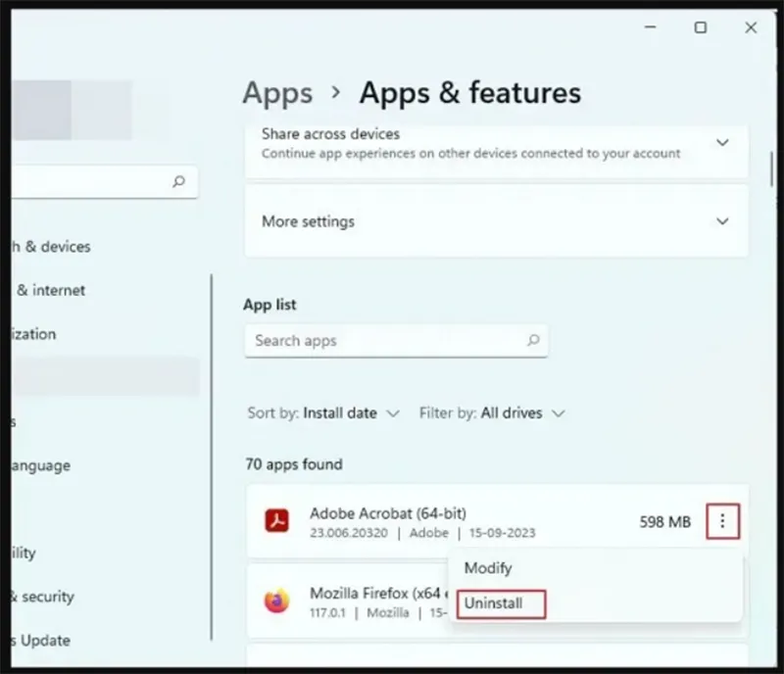Click the vertical scrollbar thumb on the right
Viewport: 784px width, 674px height.
point(771,169)
